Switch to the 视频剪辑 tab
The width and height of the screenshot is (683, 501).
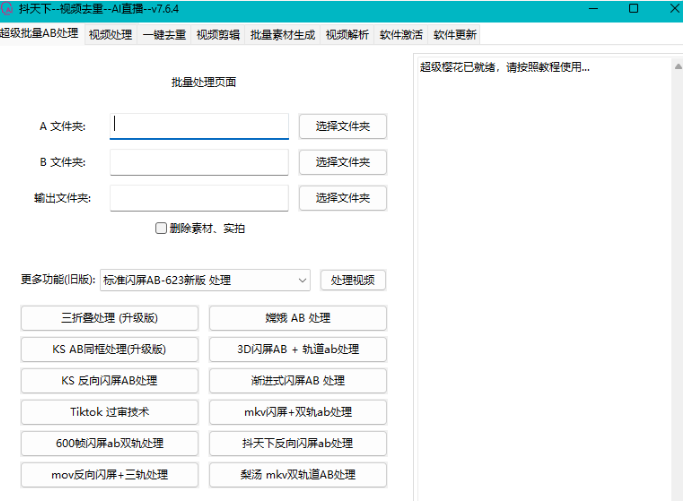pos(218,35)
